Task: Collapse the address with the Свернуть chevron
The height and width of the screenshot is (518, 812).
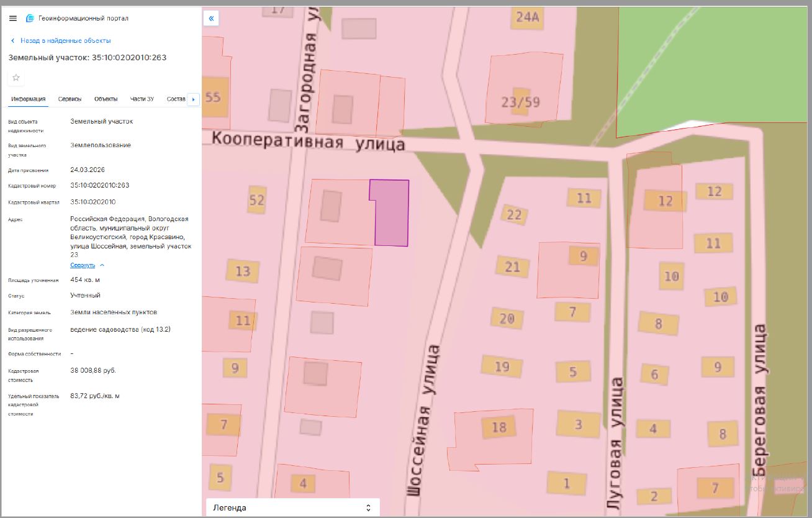Action: click(102, 265)
